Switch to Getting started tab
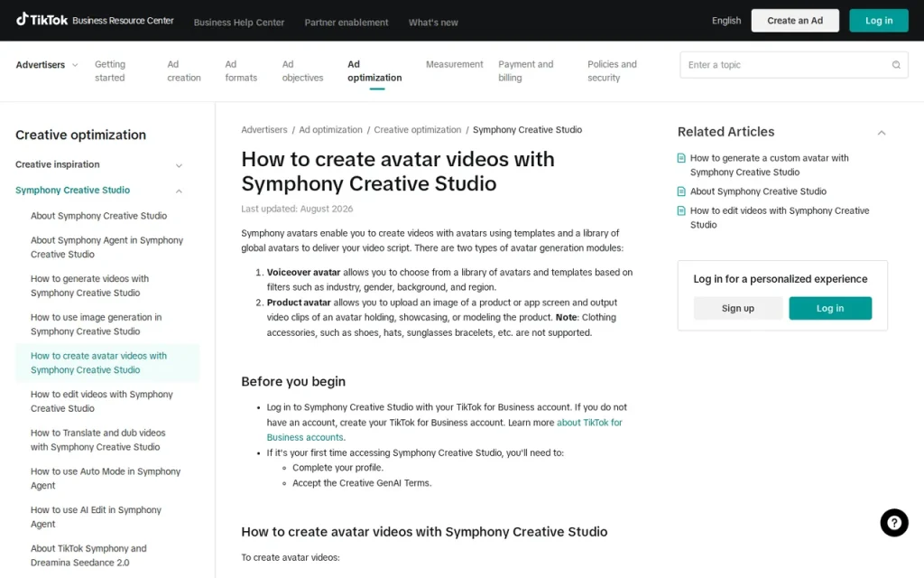Screen dimensions: 924x578 tap(110, 70)
